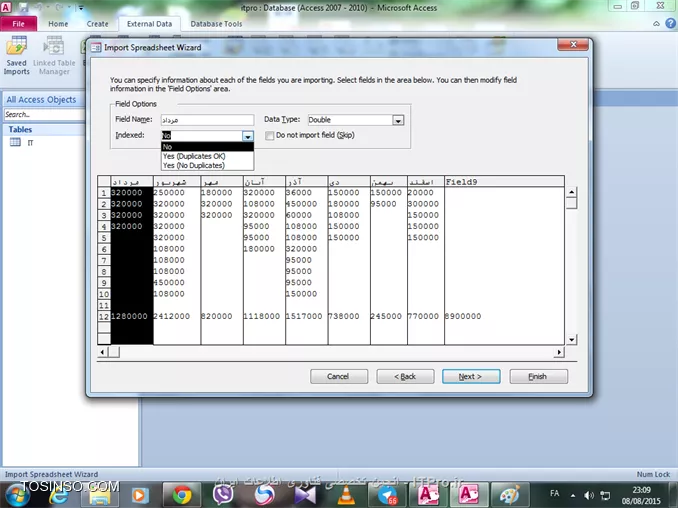
Task: Launch VLC media player from taskbar
Action: point(346,494)
